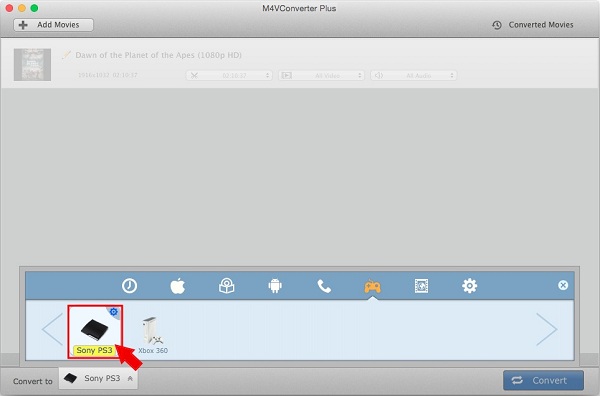Close the output profile panel

pos(563,285)
